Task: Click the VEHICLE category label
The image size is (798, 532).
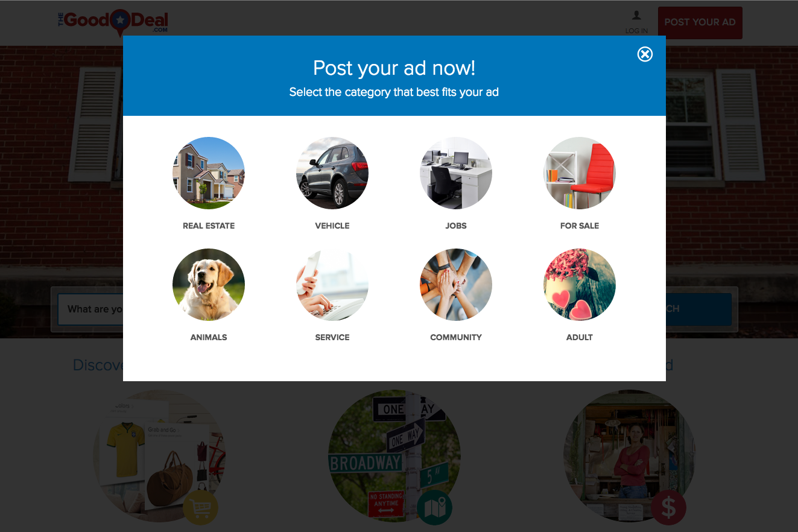Action: 332,226
